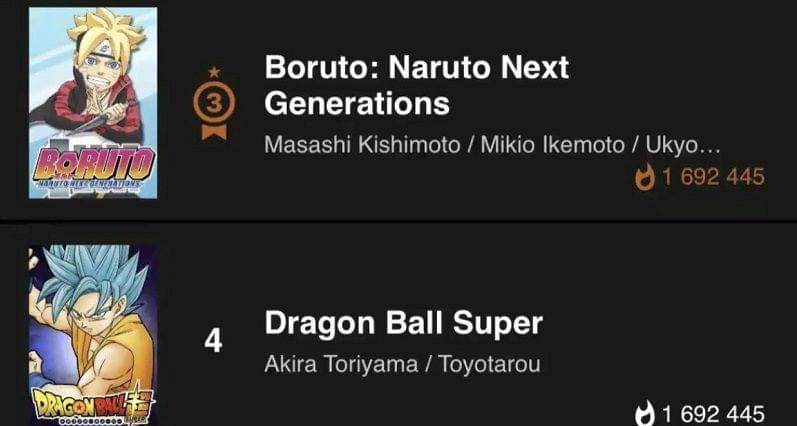Select author Akira Toriyama
797x426 pixels.
[340, 364]
